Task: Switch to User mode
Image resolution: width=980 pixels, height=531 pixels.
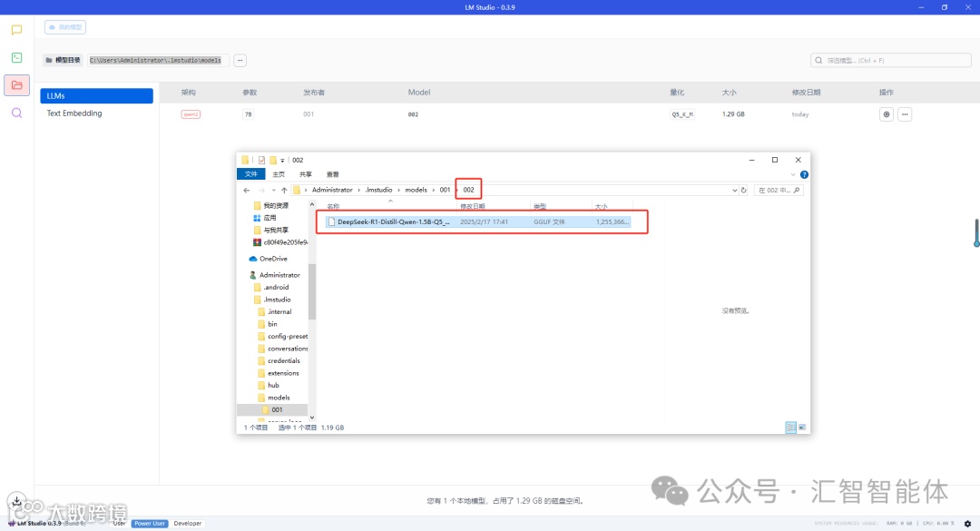Action: coord(119,524)
